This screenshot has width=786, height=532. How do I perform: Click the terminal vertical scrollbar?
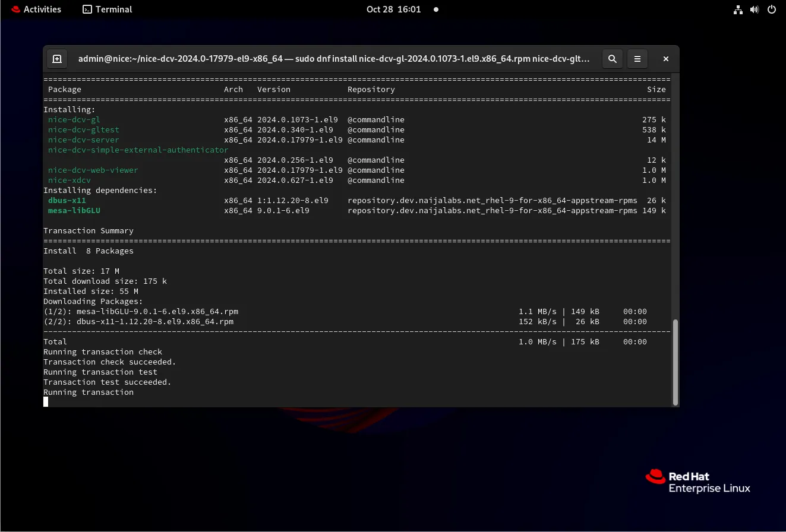pos(675,362)
